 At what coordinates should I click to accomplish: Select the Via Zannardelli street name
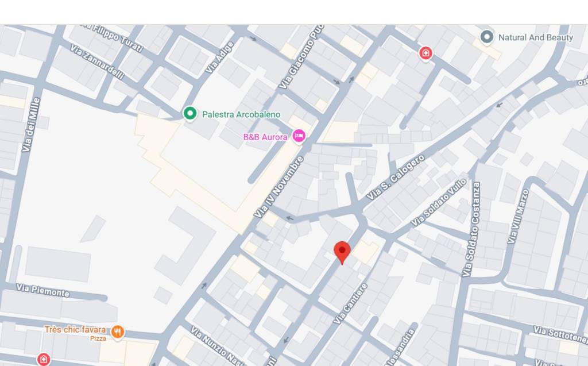click(x=97, y=62)
